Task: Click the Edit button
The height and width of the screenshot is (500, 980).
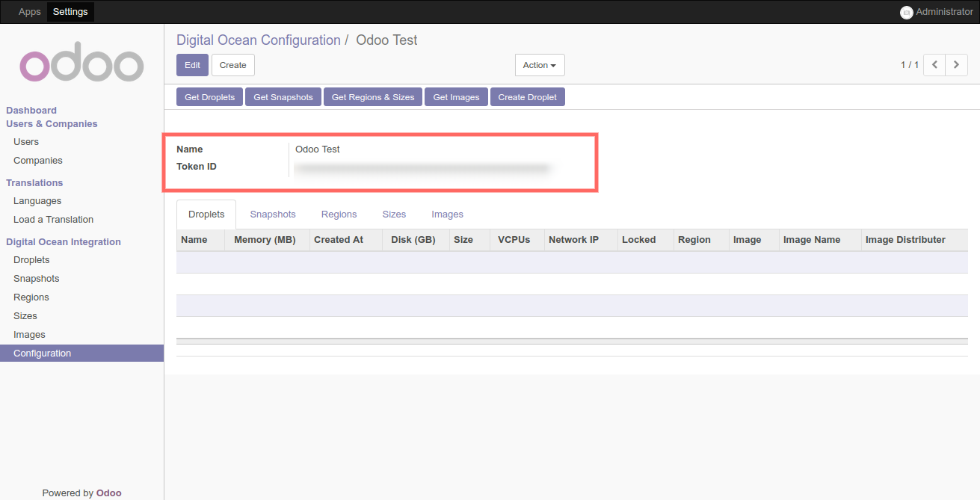Action: 192,65
